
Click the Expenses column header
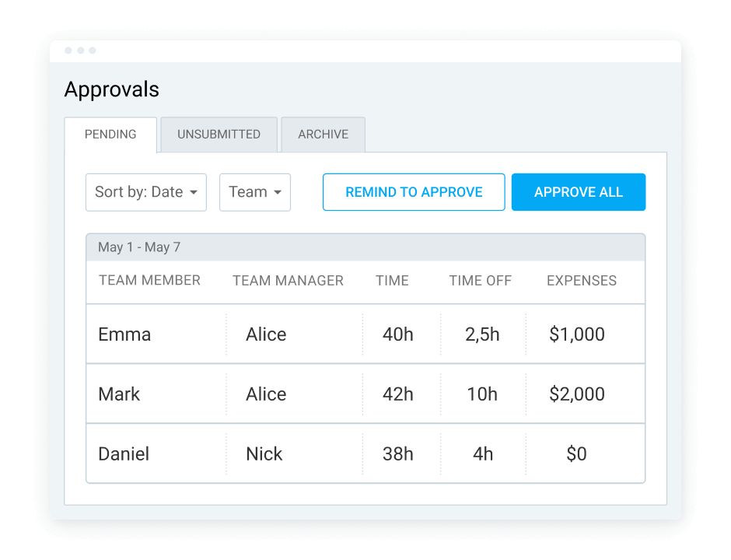coord(581,281)
